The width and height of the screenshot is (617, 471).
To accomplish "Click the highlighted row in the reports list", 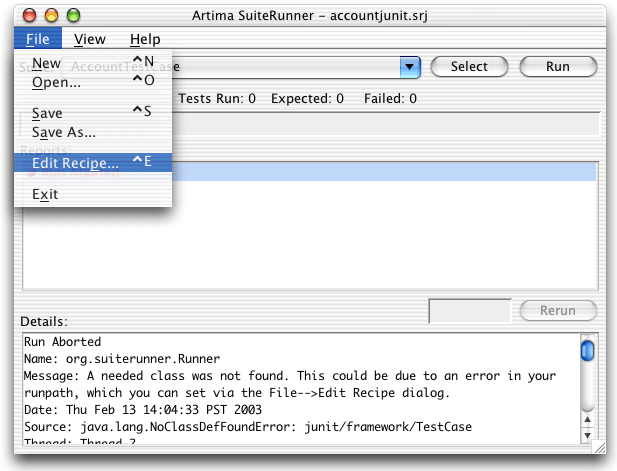I will (x=384, y=172).
